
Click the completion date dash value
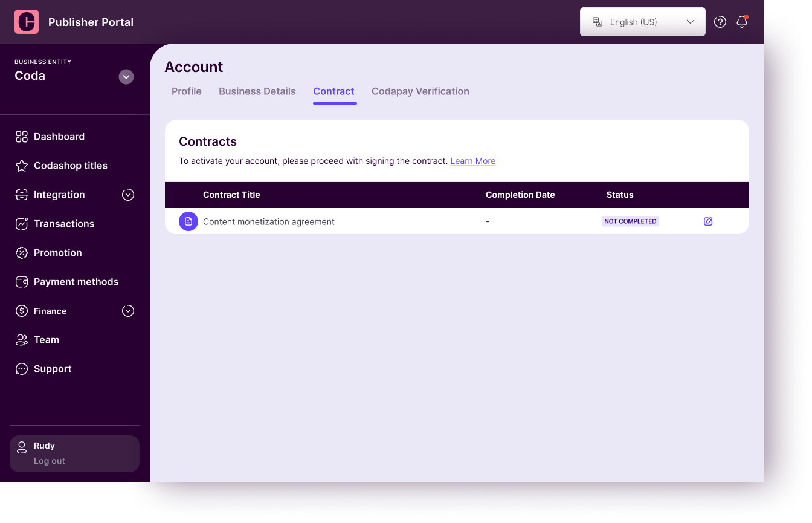pyautogui.click(x=488, y=221)
